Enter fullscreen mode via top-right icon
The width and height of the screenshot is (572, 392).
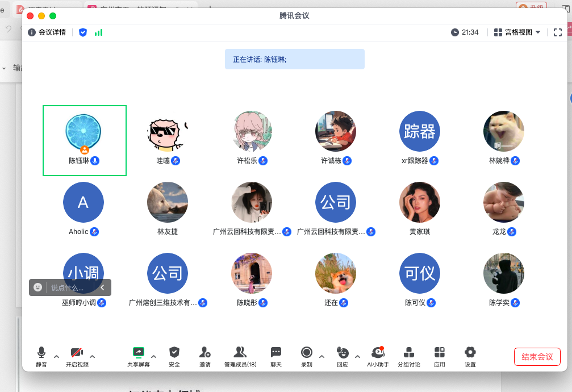[x=557, y=32]
